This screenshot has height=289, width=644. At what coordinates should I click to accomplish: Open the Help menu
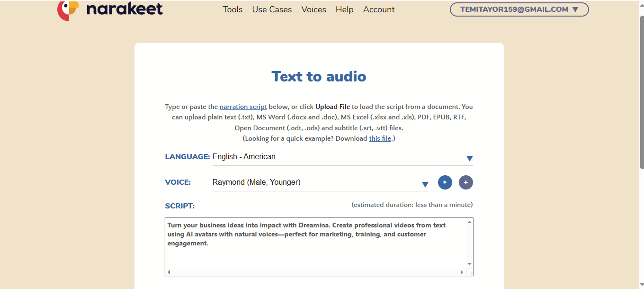pos(344,9)
